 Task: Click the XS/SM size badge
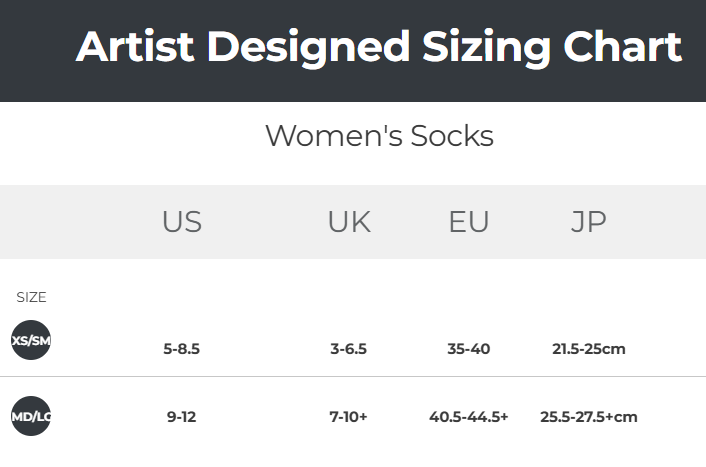tap(31, 340)
